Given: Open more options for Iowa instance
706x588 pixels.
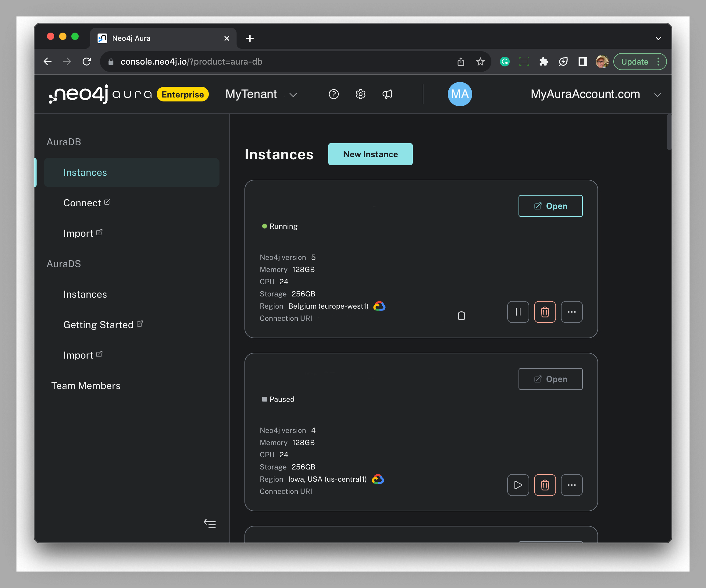Looking at the screenshot, I should 572,485.
